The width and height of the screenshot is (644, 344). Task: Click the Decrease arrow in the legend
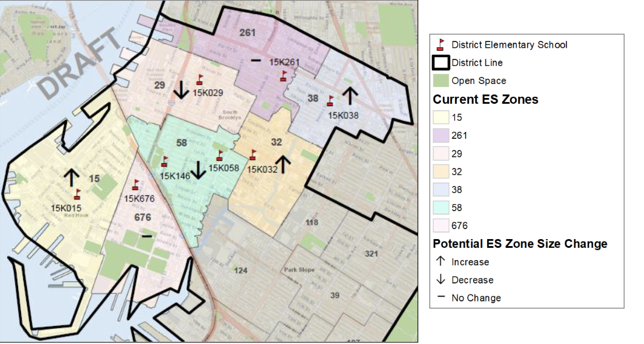click(x=441, y=280)
